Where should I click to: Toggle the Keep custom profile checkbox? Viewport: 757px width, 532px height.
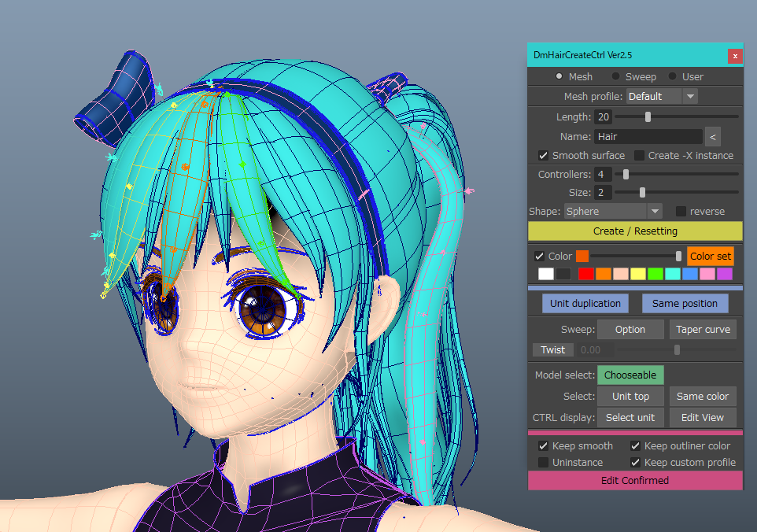click(x=635, y=463)
